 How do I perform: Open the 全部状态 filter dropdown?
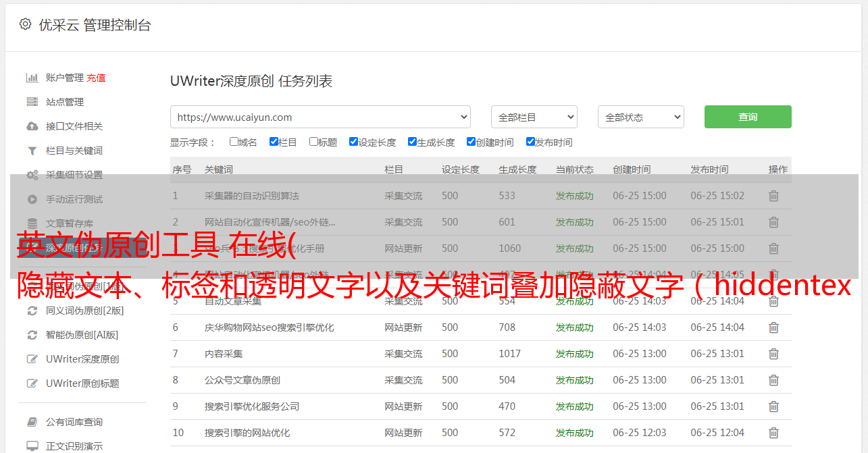[x=640, y=117]
